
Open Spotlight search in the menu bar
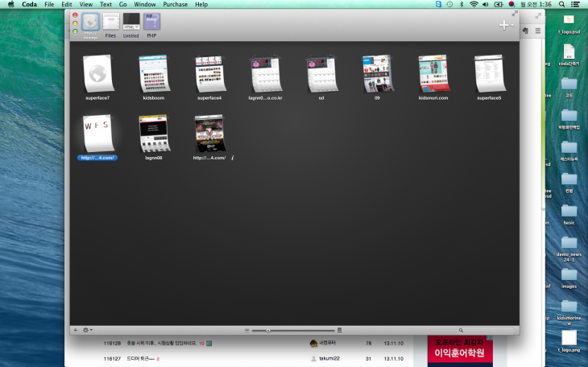pyautogui.click(x=563, y=4)
